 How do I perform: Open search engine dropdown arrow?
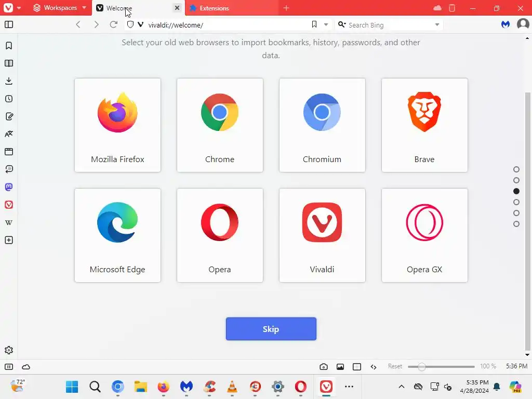pos(437,24)
